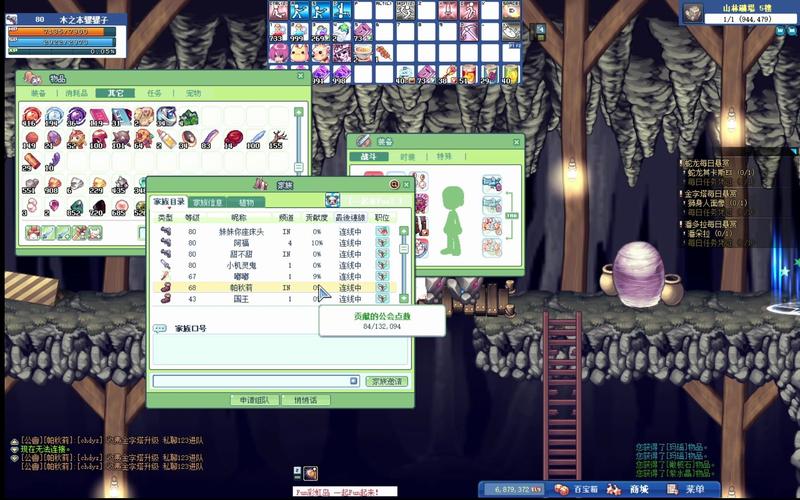Viewport: 800px width, 500px height.
Task: Select member row 帕秋莉
Action: click(274, 288)
